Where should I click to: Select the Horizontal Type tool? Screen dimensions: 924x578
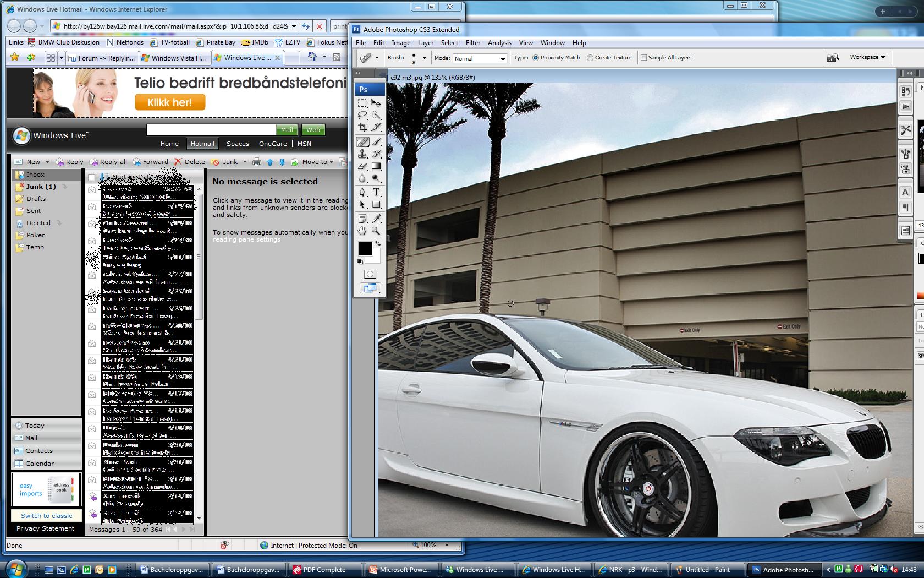click(x=376, y=192)
